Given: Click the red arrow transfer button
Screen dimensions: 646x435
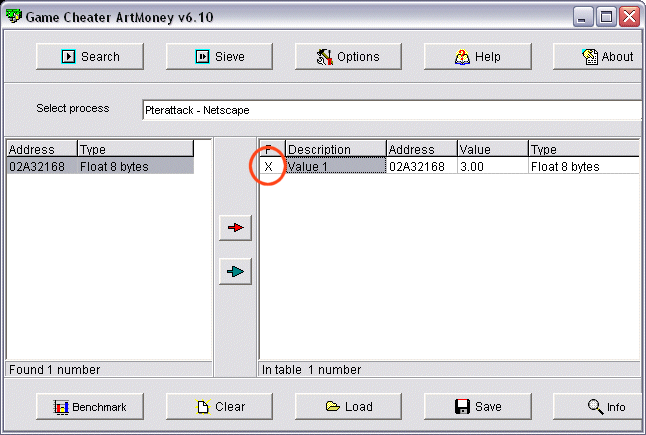Looking at the screenshot, I should pyautogui.click(x=235, y=228).
